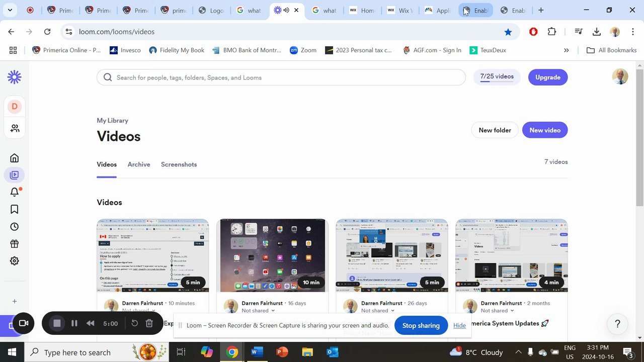644x362 pixels.
Task: Open the gift (Earn free videos) icon
Action: pos(14,244)
